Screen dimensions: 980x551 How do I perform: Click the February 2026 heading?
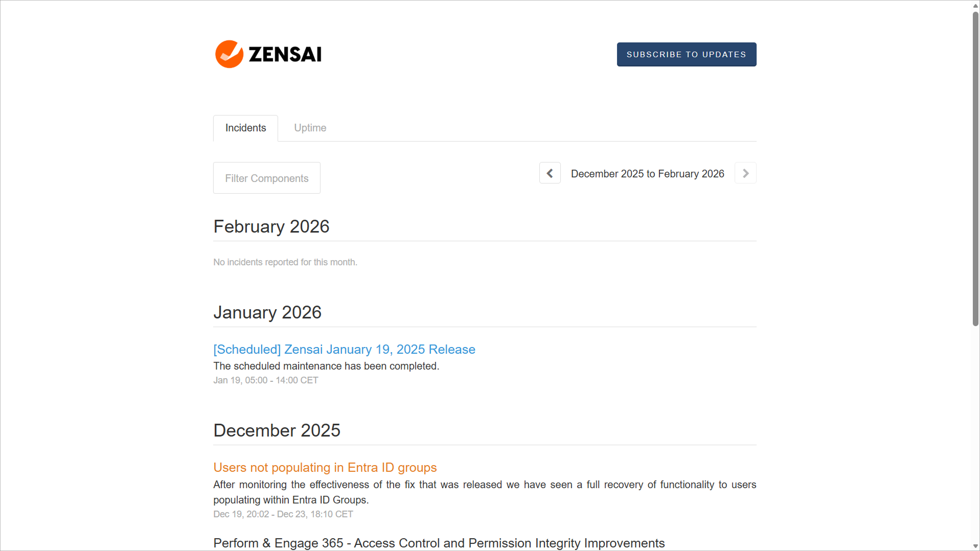click(x=271, y=226)
